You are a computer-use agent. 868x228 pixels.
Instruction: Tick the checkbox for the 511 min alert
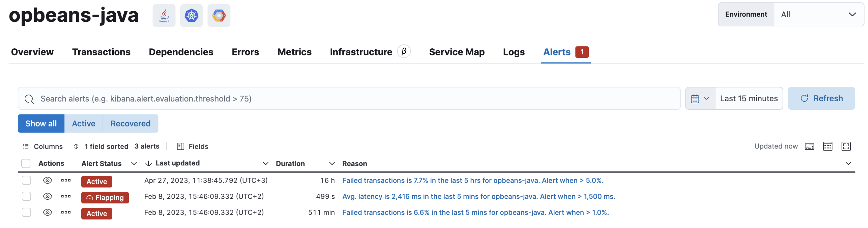pos(26,212)
